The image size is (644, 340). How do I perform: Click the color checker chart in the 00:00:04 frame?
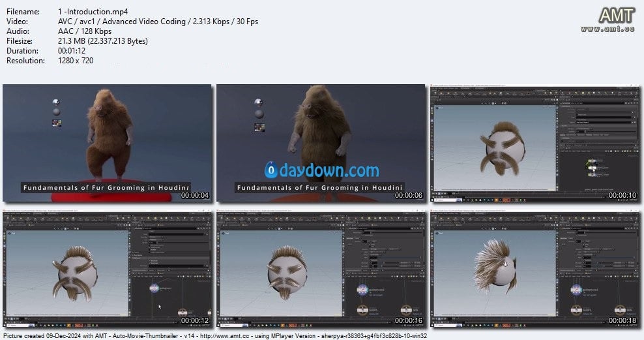(57, 123)
